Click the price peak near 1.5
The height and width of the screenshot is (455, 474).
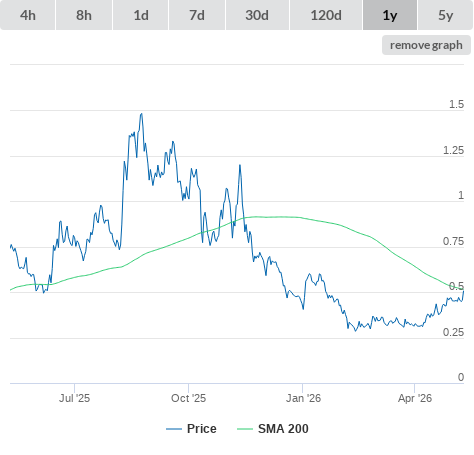pos(142,114)
